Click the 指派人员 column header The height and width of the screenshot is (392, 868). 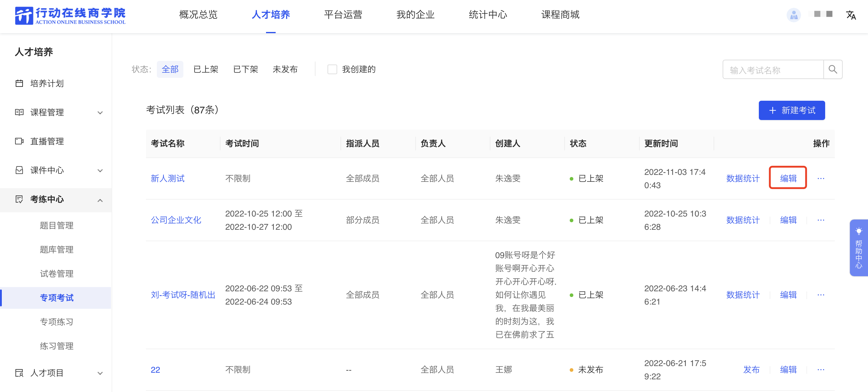click(363, 144)
